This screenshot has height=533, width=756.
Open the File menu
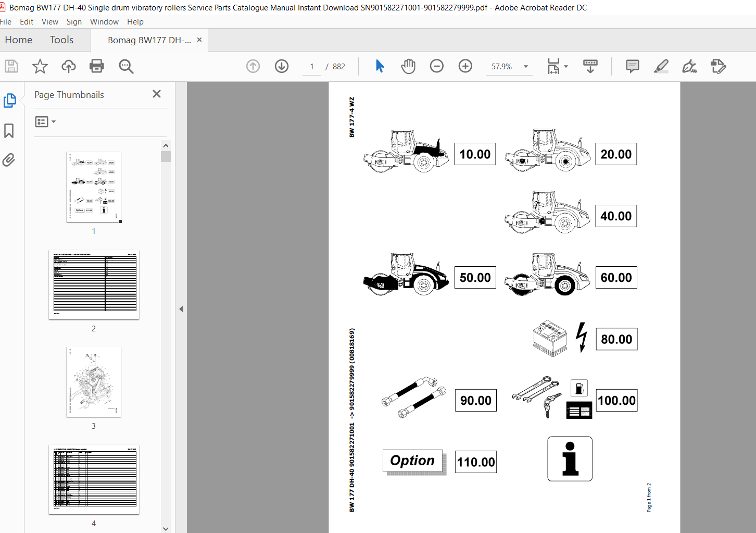[x=6, y=22]
